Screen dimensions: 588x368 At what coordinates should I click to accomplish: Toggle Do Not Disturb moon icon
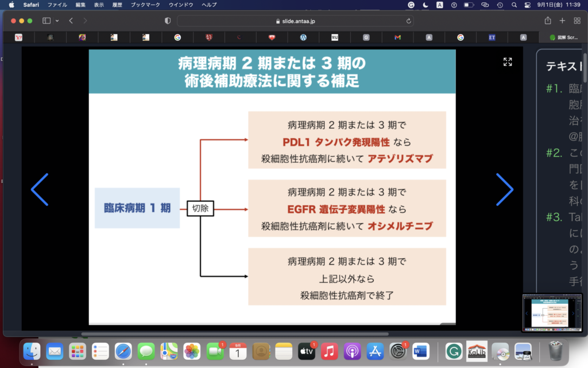coord(425,5)
